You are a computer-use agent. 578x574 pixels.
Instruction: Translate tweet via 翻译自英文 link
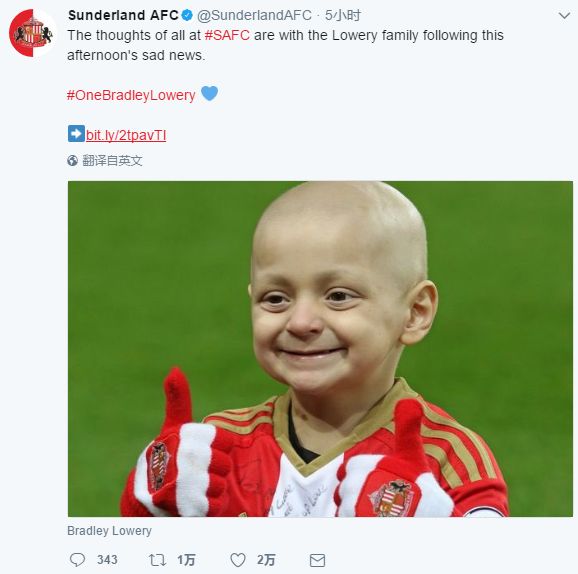pyautogui.click(x=112, y=160)
